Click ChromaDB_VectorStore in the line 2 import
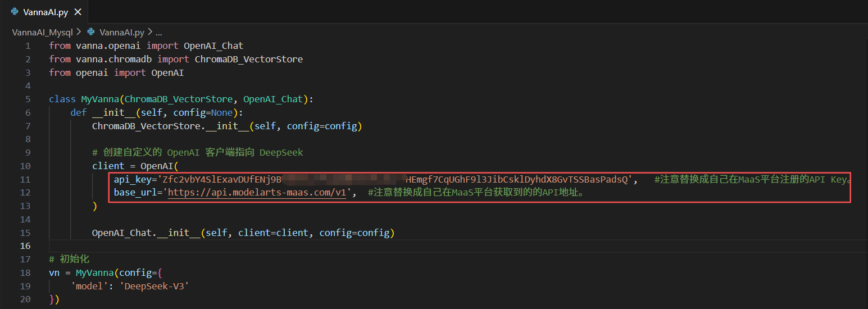The width and height of the screenshot is (868, 309). (x=248, y=59)
